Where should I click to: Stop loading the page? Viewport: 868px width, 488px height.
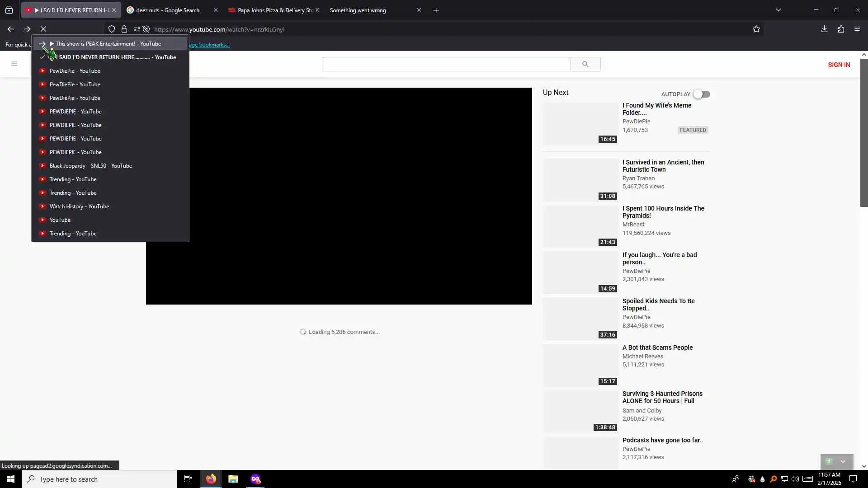pyautogui.click(x=43, y=29)
